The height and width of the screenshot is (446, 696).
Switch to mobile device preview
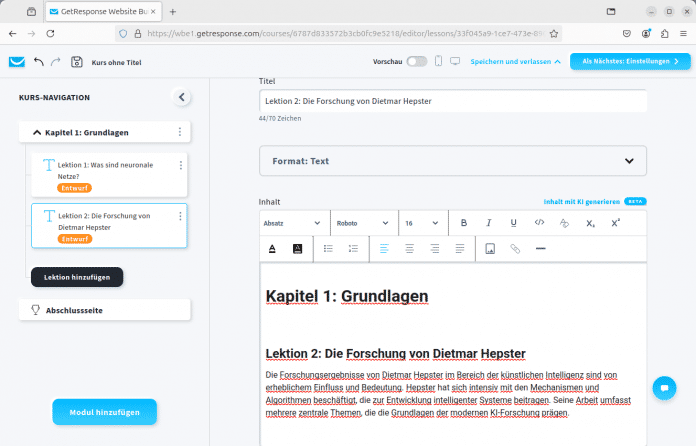pos(438,61)
